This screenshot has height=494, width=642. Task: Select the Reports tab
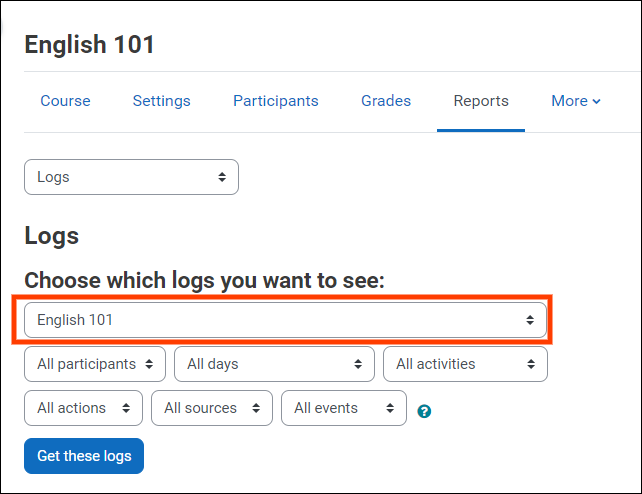point(481,101)
